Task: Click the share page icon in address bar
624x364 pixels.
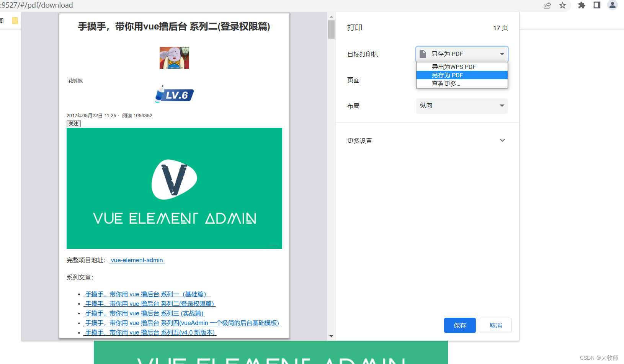Action: point(547,5)
